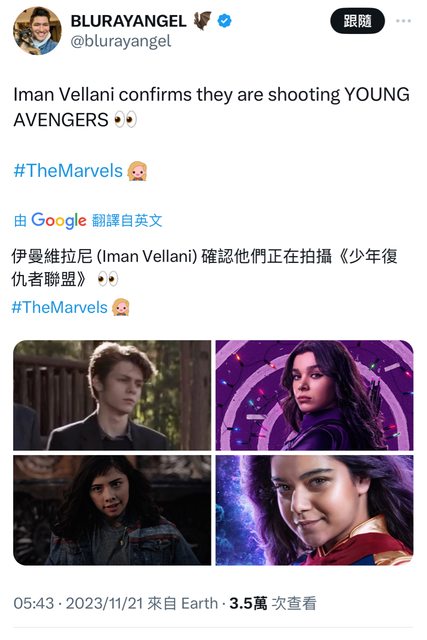
Task: Click the eyes emoji after AVENGERS
Action: coord(125,120)
